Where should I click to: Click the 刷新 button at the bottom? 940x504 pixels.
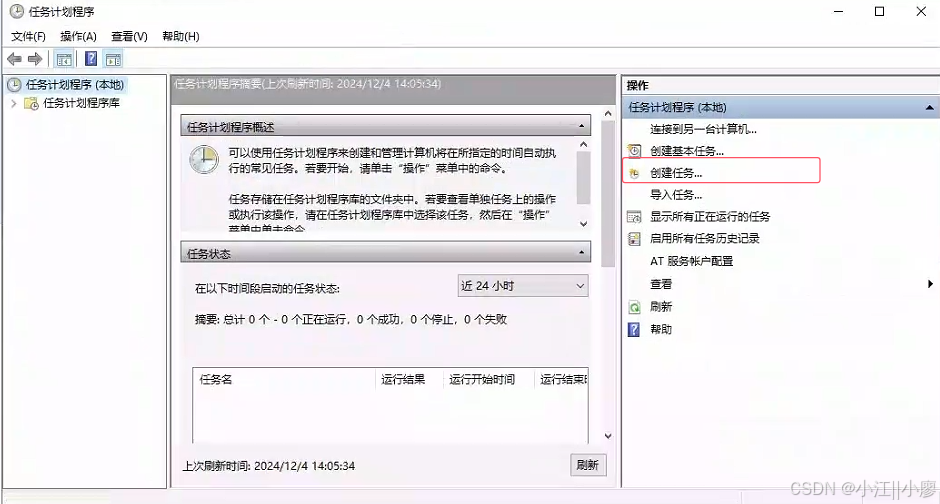point(588,465)
